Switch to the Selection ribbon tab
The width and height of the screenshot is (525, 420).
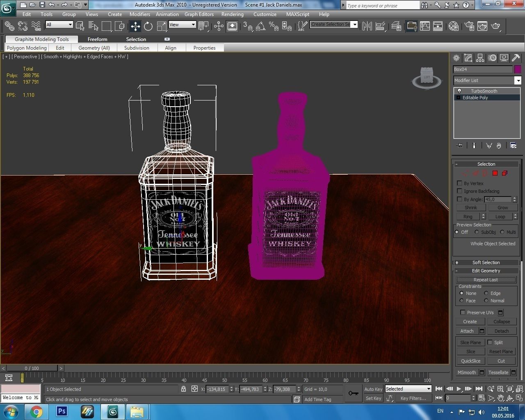click(136, 39)
